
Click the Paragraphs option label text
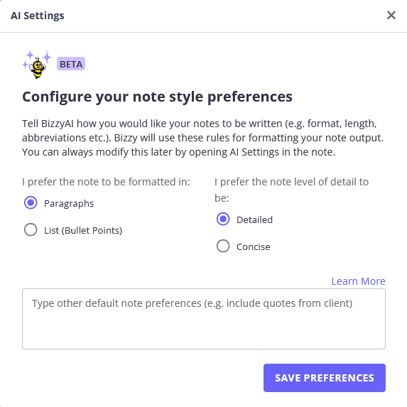69,203
